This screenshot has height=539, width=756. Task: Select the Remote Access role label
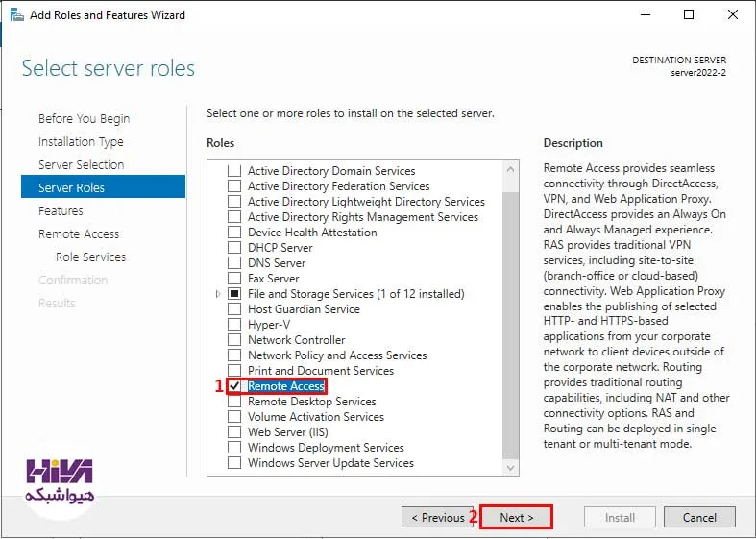(286, 386)
